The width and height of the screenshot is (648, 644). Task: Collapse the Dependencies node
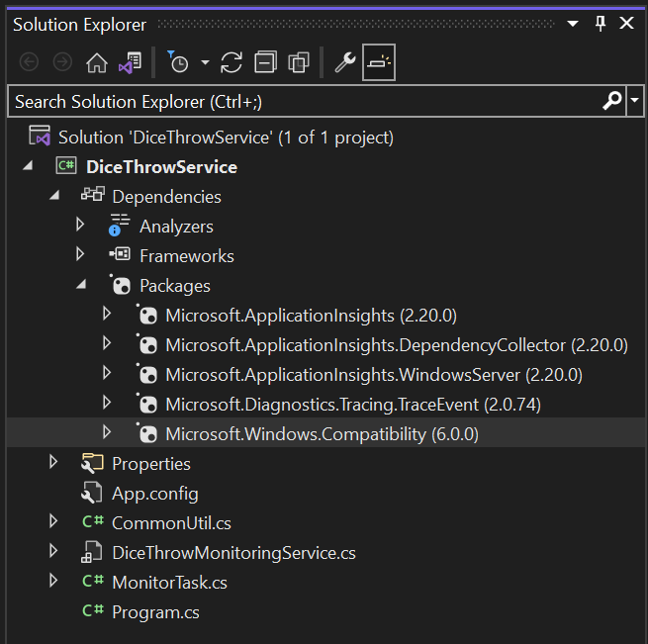tap(54, 196)
